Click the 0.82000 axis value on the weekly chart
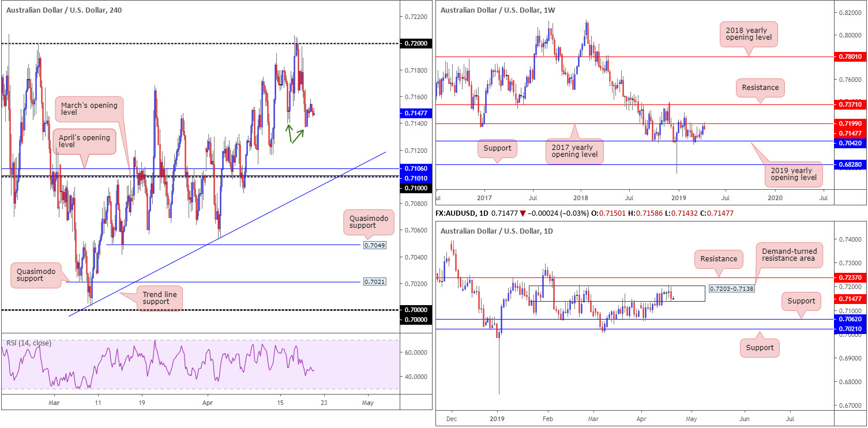This screenshot has width=868, height=428. tap(851, 13)
